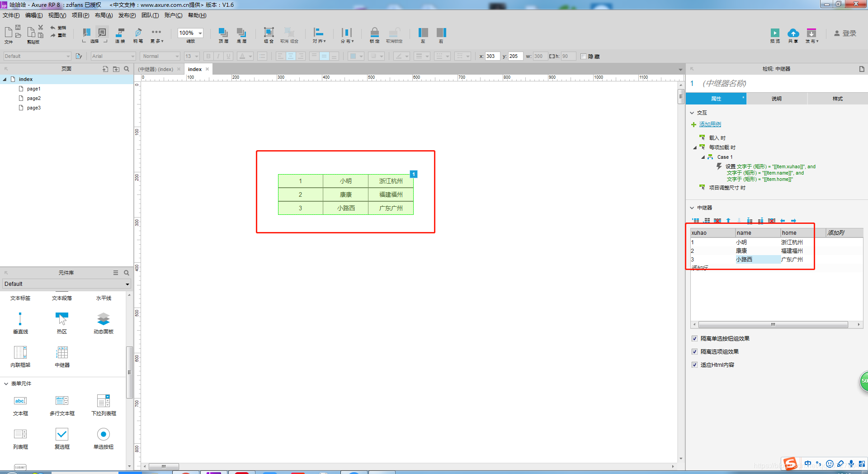This screenshot has height=474, width=868.
Task: Toggle 隔离单选按钮组效果 checkbox
Action: (x=695, y=338)
